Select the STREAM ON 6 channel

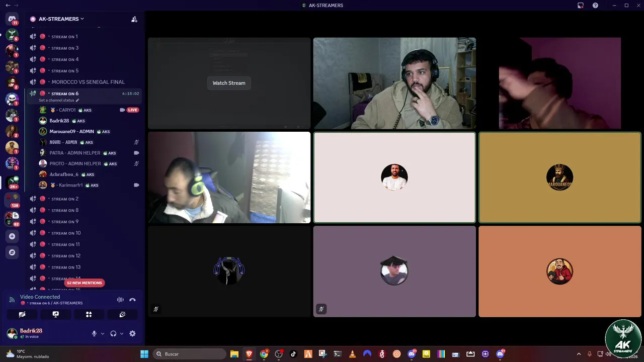point(84,96)
